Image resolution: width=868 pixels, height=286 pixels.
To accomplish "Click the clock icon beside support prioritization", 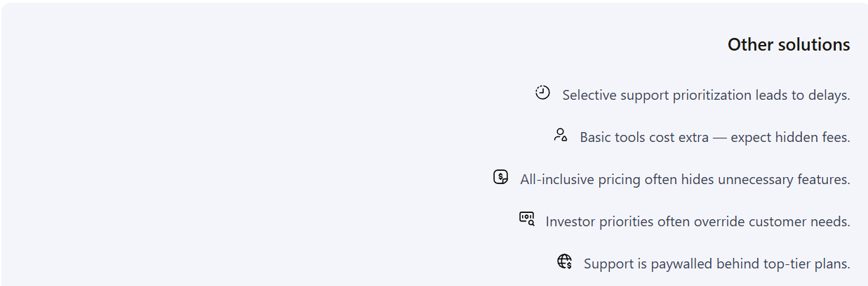I will click(x=542, y=93).
